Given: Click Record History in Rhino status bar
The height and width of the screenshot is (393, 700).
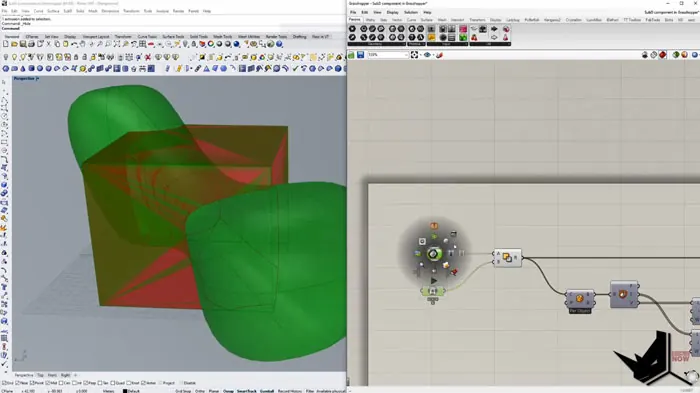Looking at the screenshot, I should point(290,391).
